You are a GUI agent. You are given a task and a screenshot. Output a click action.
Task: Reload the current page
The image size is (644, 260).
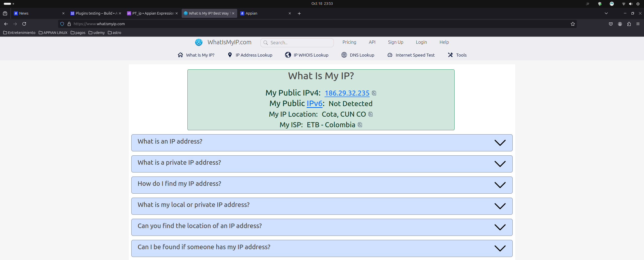click(x=24, y=24)
